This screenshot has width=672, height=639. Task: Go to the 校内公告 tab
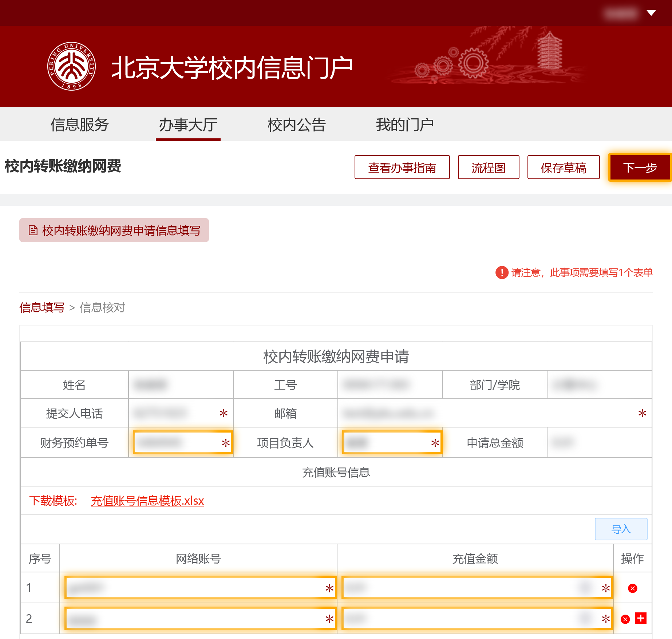tap(296, 125)
